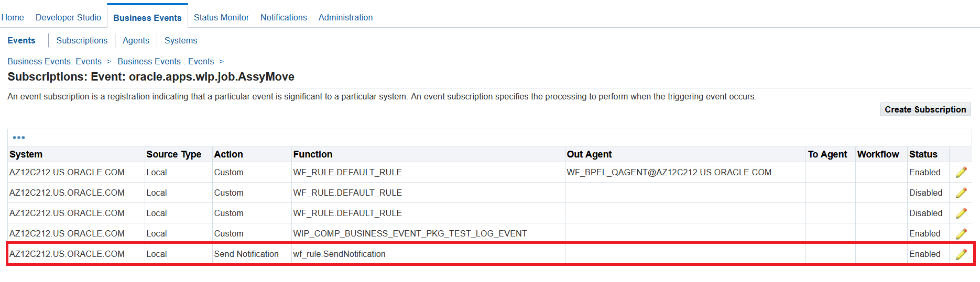Viewport: 980px width, 282px height.
Task: Open the Subscriptions subtab
Action: 82,40
